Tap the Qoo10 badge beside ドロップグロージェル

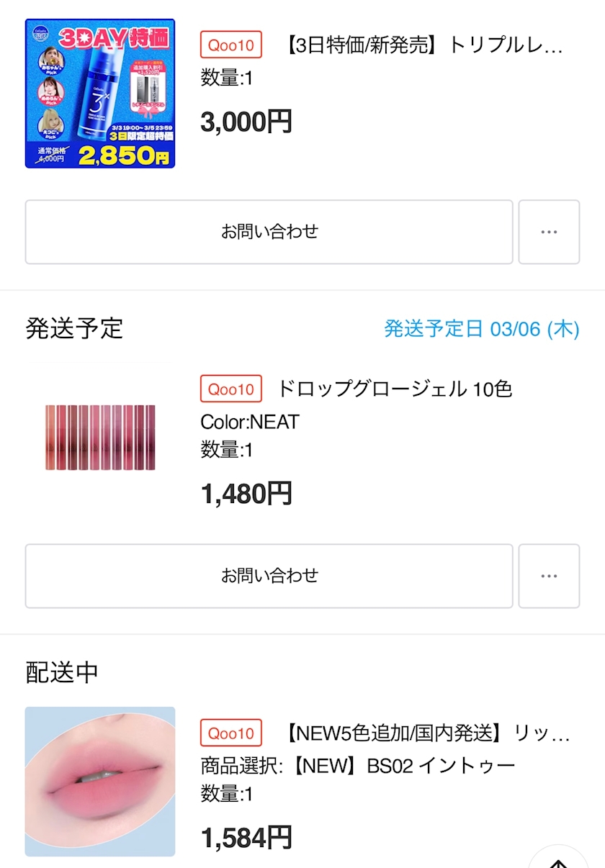coord(231,389)
